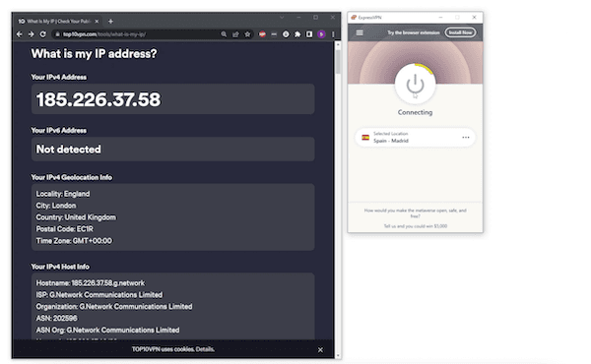The width and height of the screenshot is (591, 364).
Task: Click the ExpressVPN logo in title bar
Action: (354, 18)
